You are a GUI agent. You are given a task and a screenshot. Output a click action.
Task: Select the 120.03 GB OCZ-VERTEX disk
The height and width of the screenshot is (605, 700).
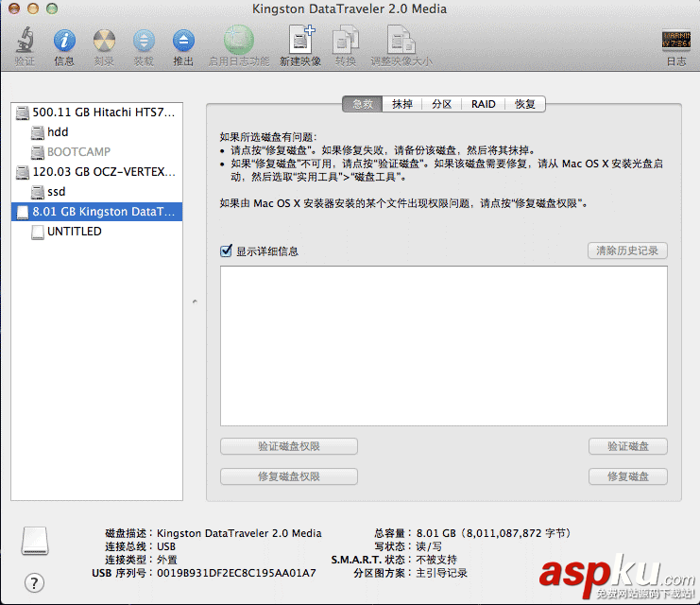tap(97, 172)
